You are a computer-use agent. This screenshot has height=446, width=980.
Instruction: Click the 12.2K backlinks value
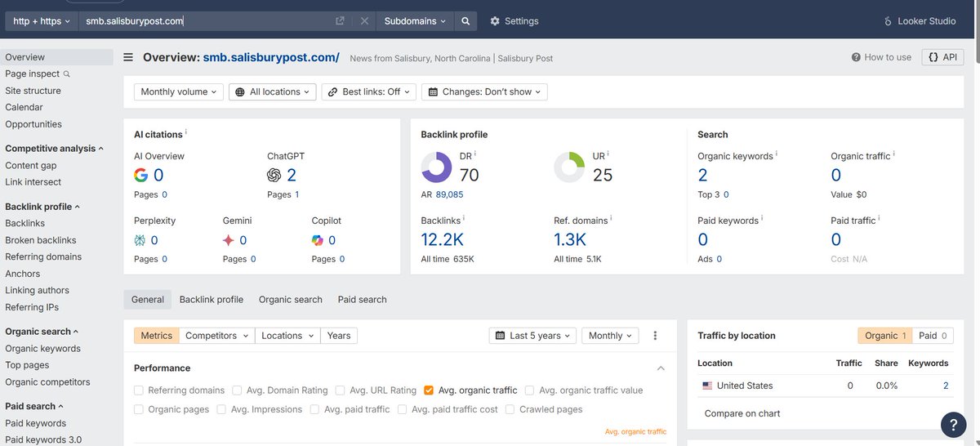[442, 239]
